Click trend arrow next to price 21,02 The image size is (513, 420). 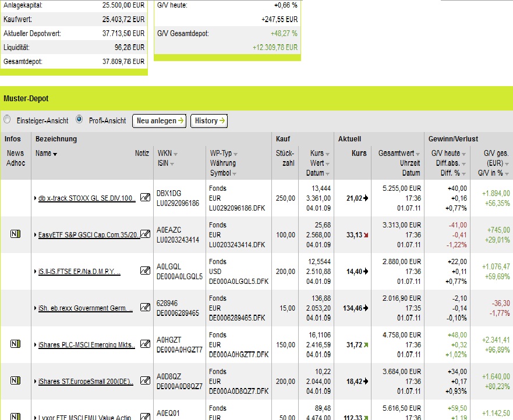point(366,198)
